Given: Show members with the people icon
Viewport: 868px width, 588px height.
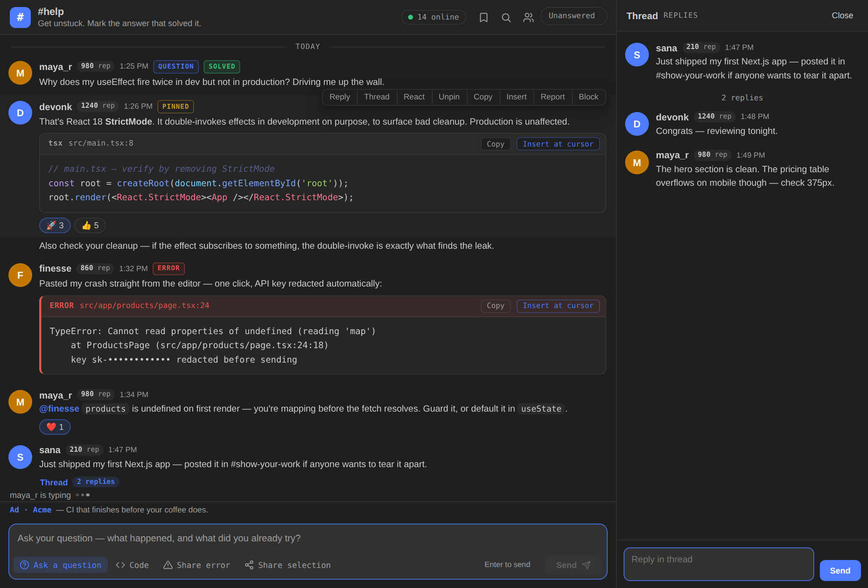Looking at the screenshot, I should [x=528, y=17].
